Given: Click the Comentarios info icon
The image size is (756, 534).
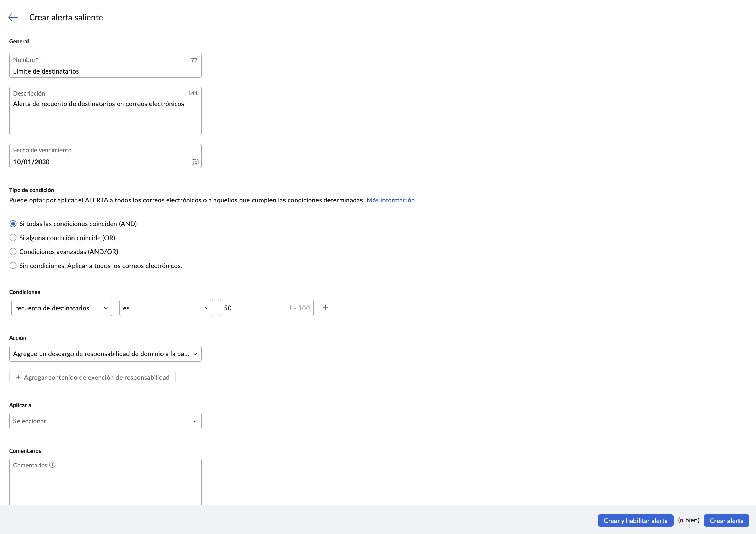Looking at the screenshot, I should tap(52, 465).
